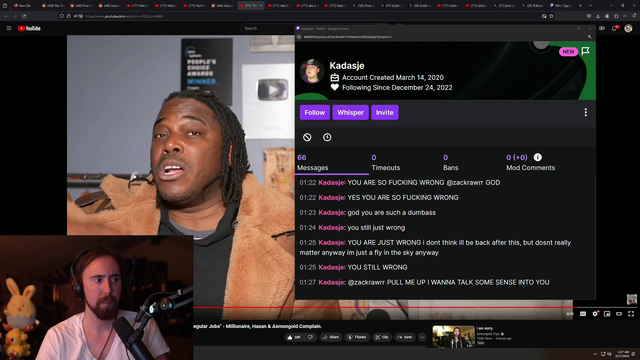This screenshot has height=360, width=640.
Task: Go to the YouTube home logo
Action: pos(29,28)
